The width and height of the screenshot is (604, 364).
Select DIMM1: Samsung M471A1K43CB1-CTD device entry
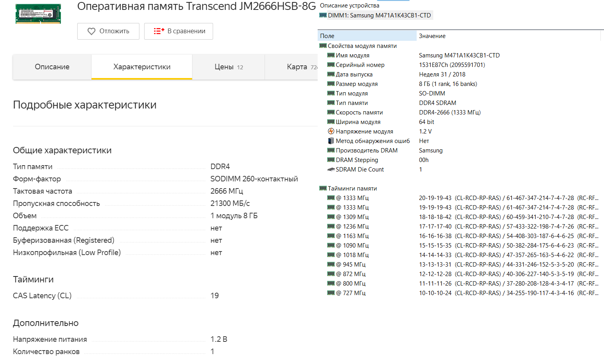[x=375, y=15]
